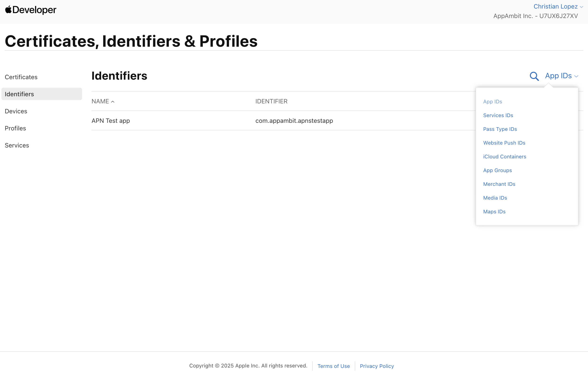Select Merchant IDs option
This screenshot has height=385, width=588.
499,184
